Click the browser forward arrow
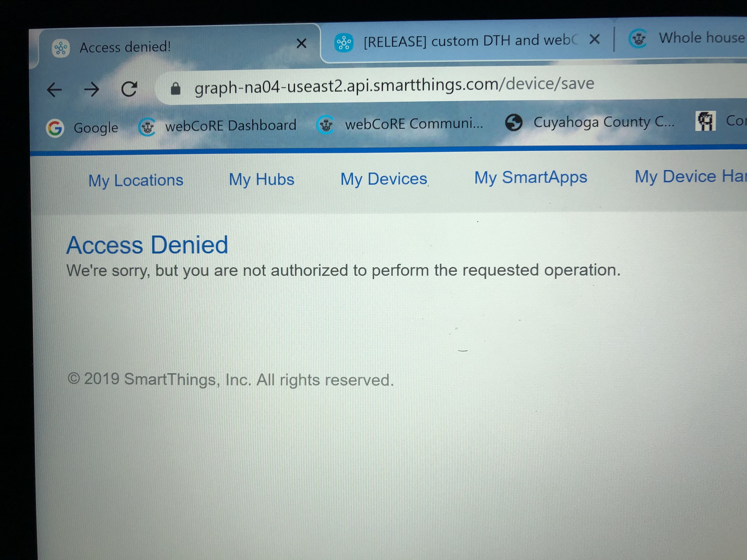Screen dimensions: 747x560 (91, 90)
